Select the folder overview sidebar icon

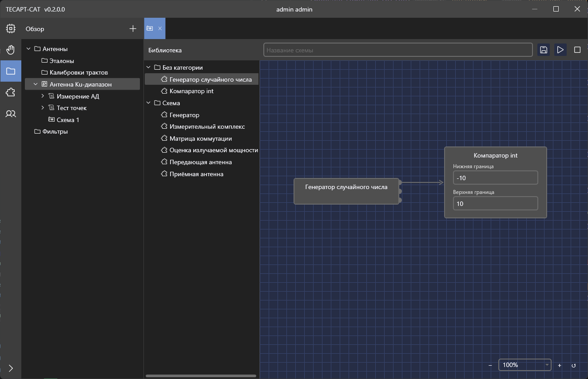pos(11,71)
